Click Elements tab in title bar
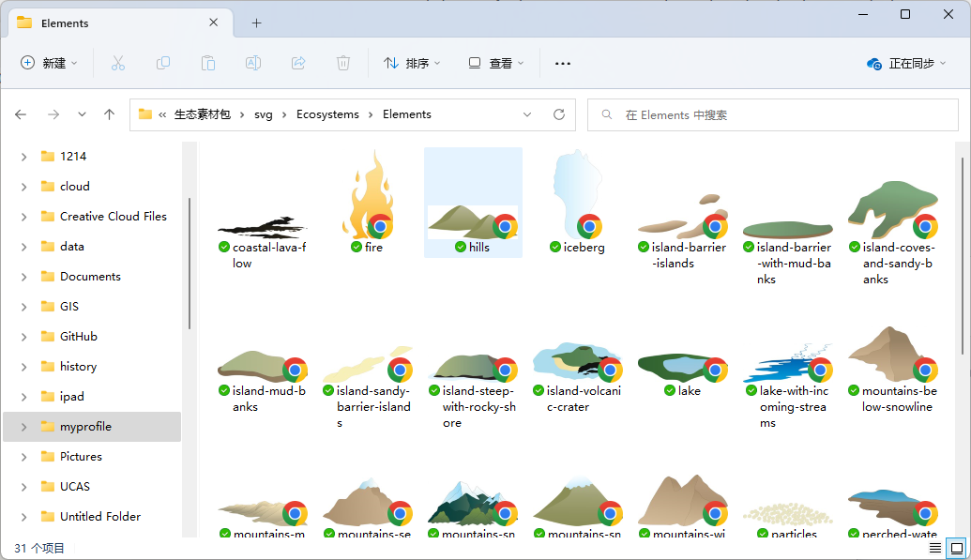The width and height of the screenshot is (971, 560). [121, 23]
